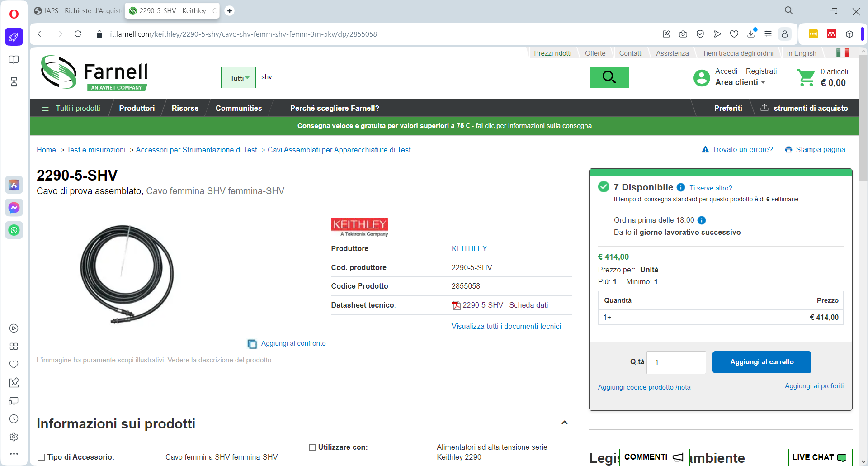Image resolution: width=868 pixels, height=466 pixels.
Task: Open Tutti i prodotti hamburger menu
Action: tap(71, 108)
